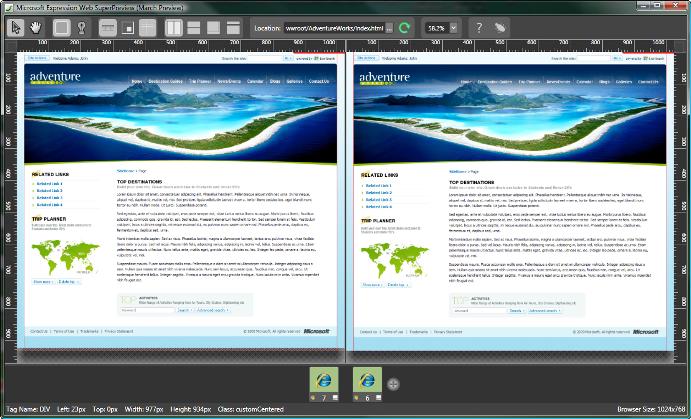This screenshot has width=691, height=419.
Task: Click TRIP PLANNER heading in the right preview
Action: (x=378, y=221)
